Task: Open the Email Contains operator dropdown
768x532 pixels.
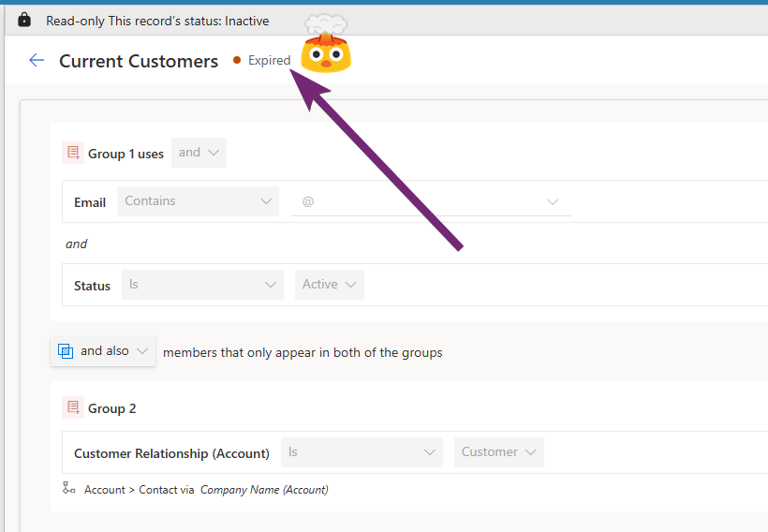Action: point(198,201)
